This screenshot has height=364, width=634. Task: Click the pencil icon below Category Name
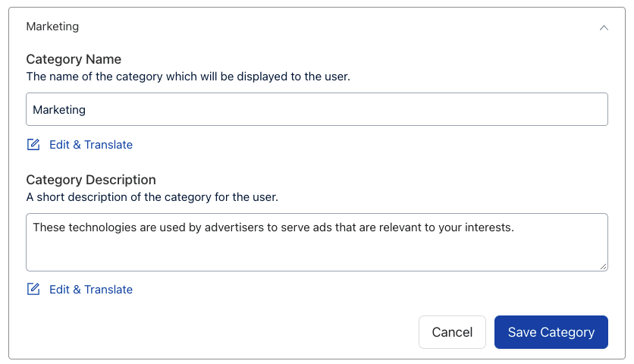33,145
